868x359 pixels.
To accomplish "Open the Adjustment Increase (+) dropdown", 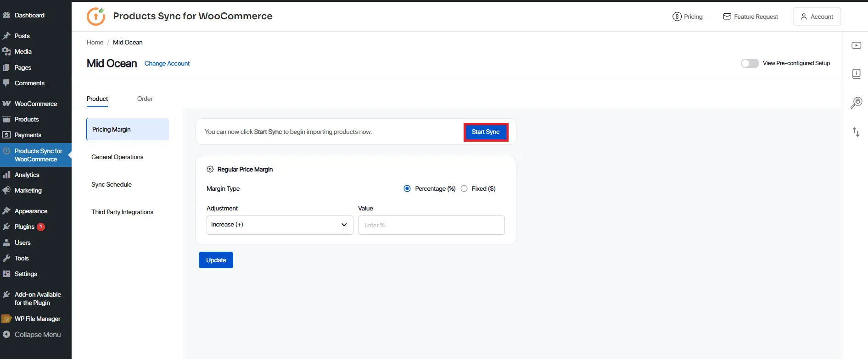I will [x=280, y=225].
